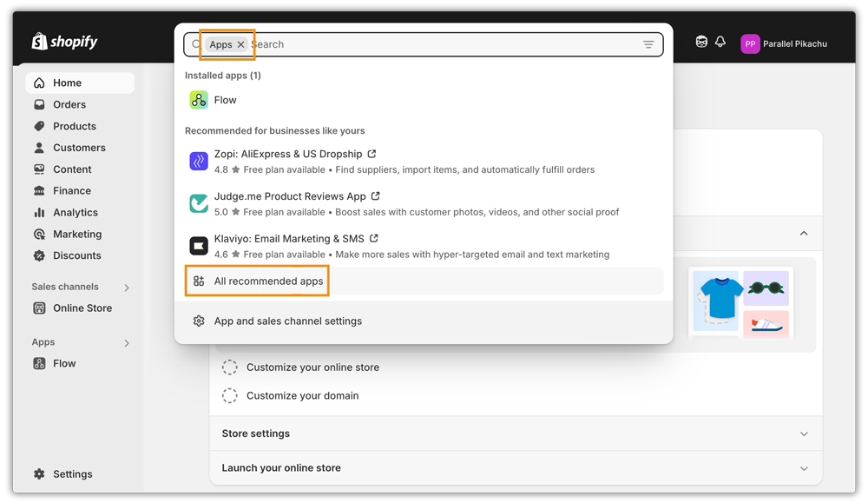Click the Flow app icon under Installed apps
Viewport: 868px width, 503px height.
(x=199, y=100)
